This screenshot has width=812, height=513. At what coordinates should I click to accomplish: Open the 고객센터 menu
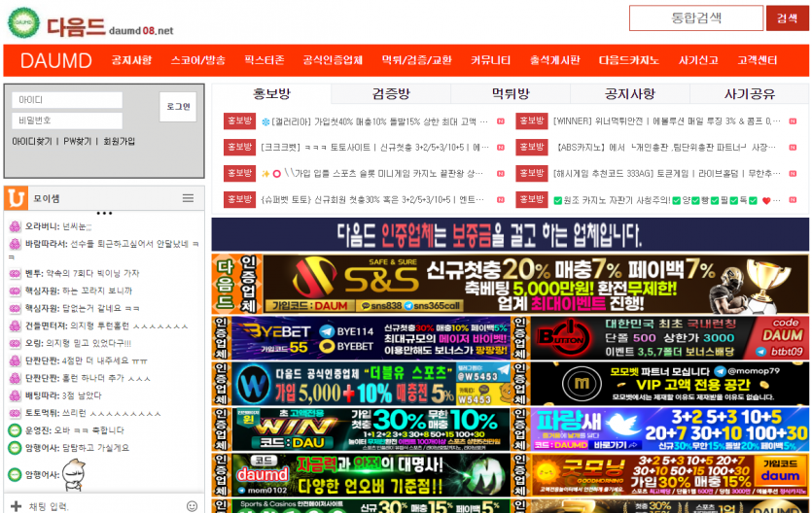pyautogui.click(x=758, y=60)
